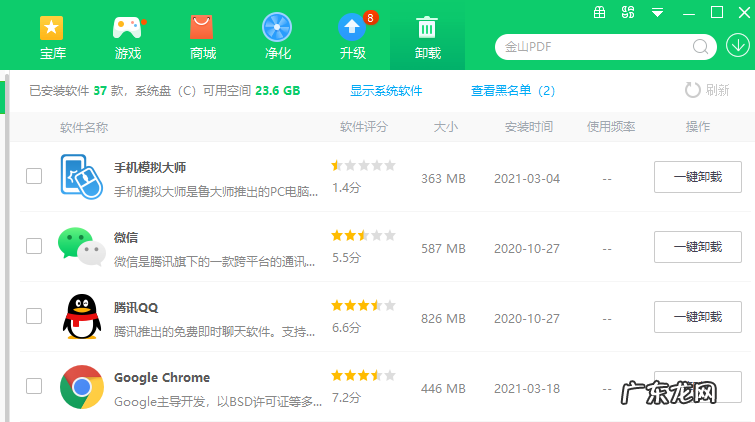The width and height of the screenshot is (755, 422).
Task: Sort by 安装时间 column header
Action: tap(529, 127)
